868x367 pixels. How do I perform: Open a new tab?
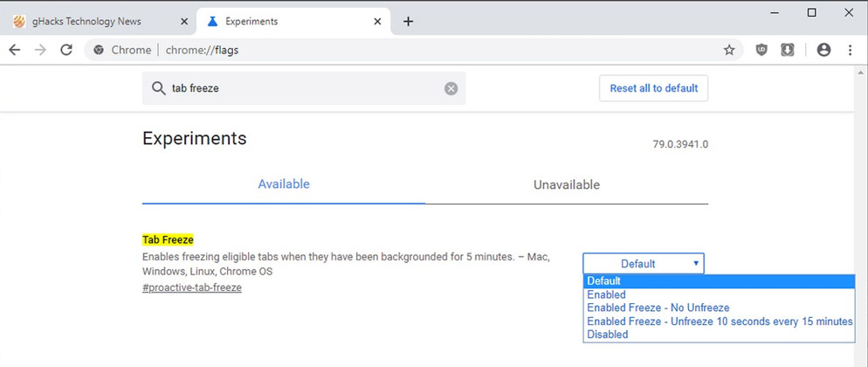408,21
